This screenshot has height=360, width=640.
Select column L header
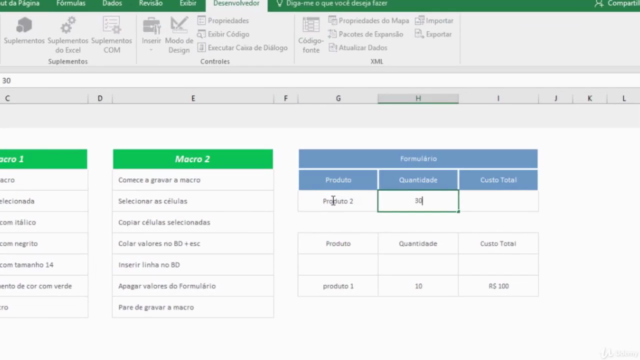(624, 98)
